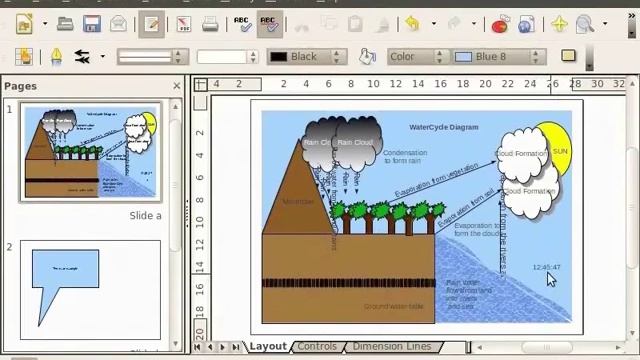
Task: Click the Area fill paint bucket icon
Action: 367,56
